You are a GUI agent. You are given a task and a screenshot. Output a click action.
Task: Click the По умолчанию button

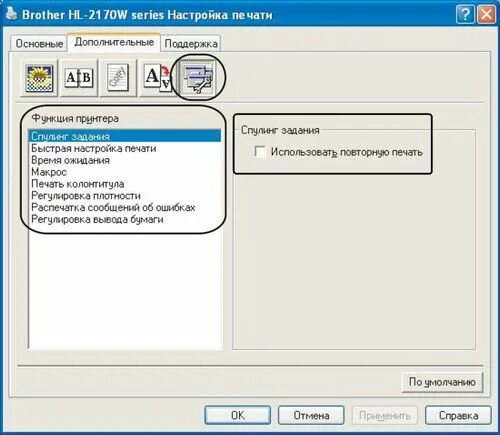click(x=442, y=382)
